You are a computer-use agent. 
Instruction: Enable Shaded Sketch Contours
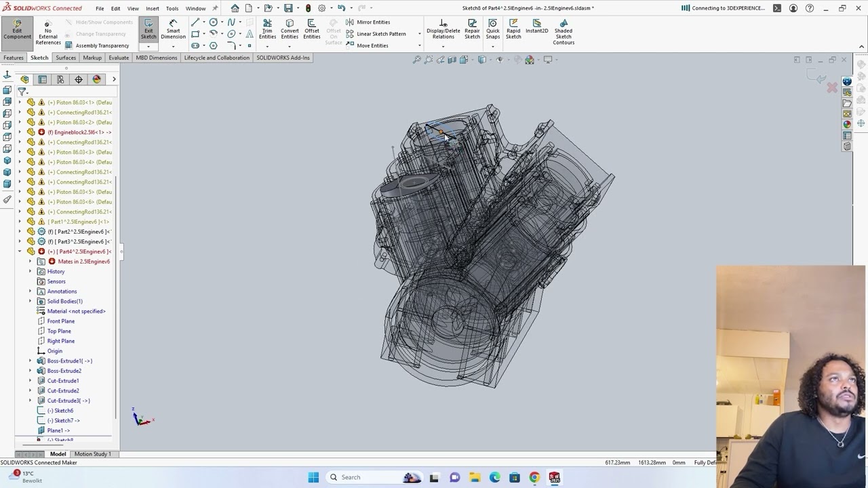click(564, 32)
